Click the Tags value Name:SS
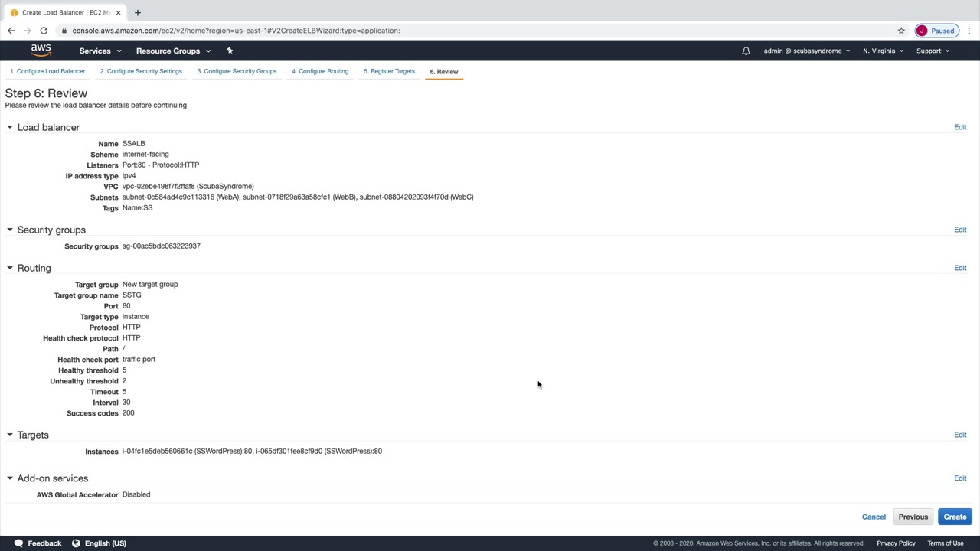The image size is (980, 551). click(x=137, y=207)
